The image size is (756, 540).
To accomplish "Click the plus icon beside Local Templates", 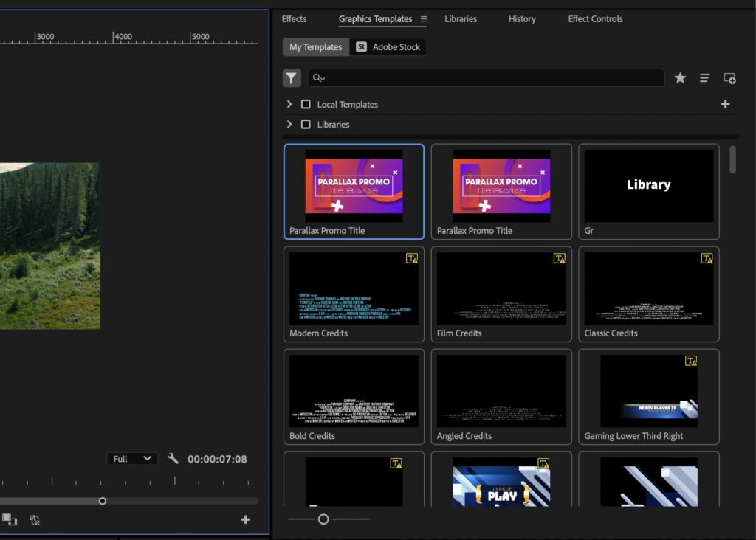I will pyautogui.click(x=725, y=105).
